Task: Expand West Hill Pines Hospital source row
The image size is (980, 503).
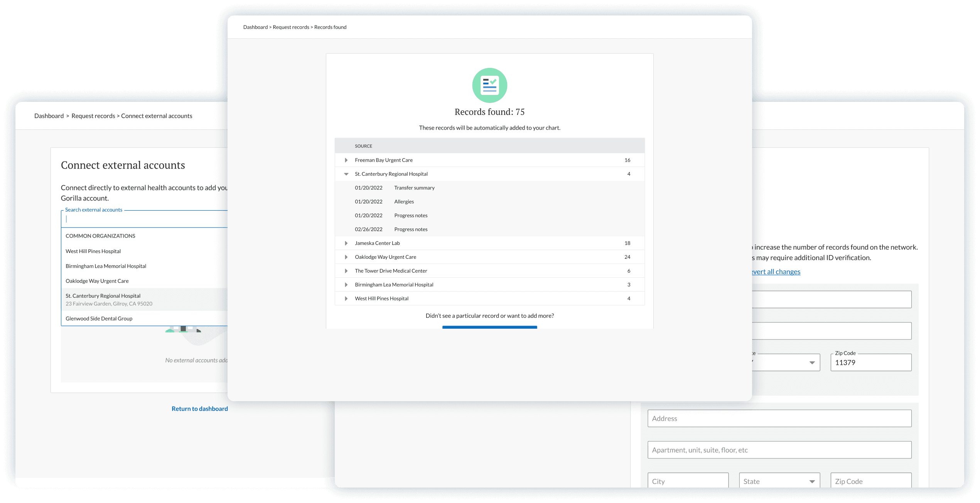Action: coord(346,299)
